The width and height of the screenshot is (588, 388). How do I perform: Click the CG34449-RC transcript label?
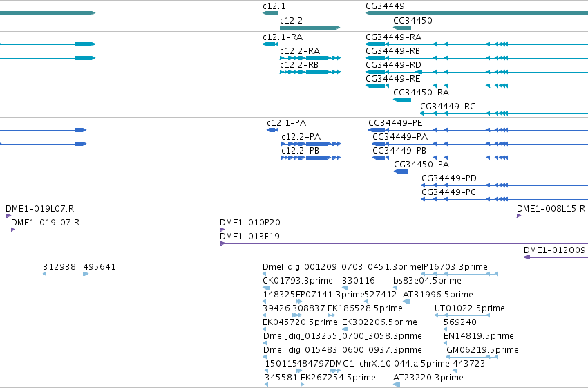[x=447, y=107]
